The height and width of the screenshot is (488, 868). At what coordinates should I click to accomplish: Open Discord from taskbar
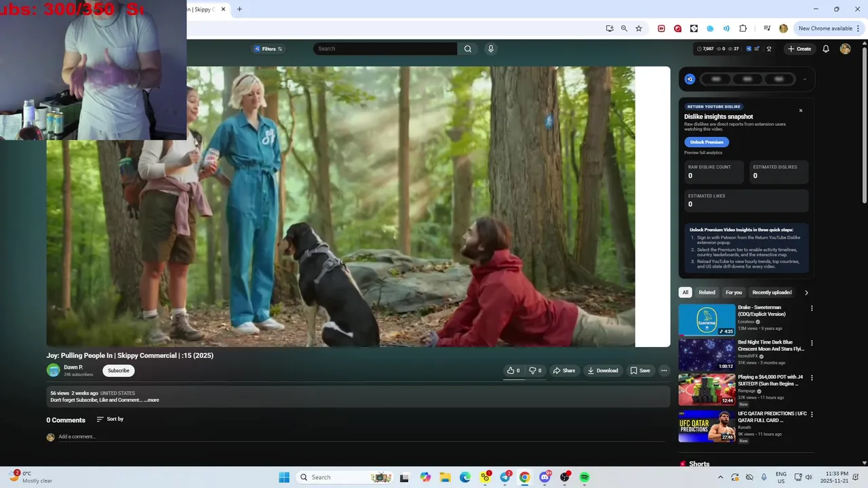click(x=545, y=477)
